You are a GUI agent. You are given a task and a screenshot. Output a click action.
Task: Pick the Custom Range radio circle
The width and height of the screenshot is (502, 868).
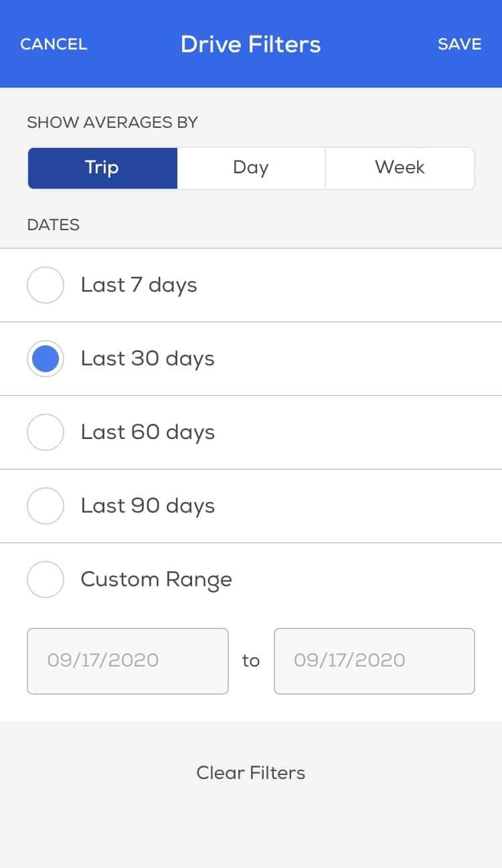tap(46, 580)
